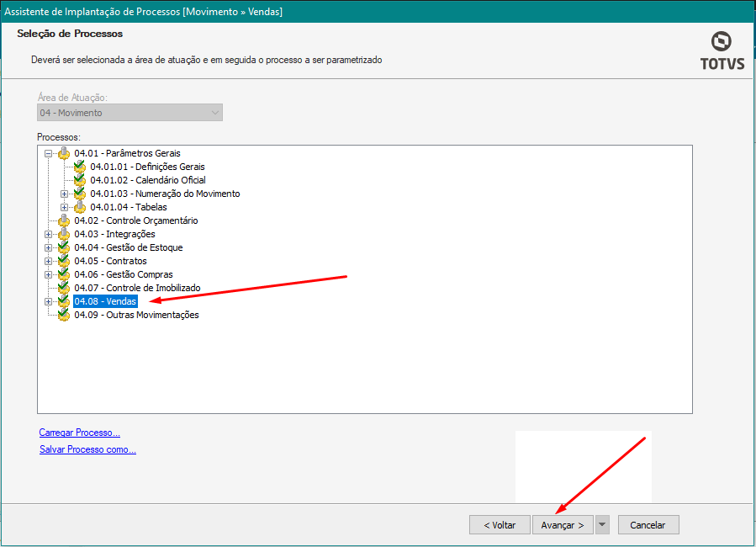Click the checked icon of 04.09 Outras Movimentações
Screen dimensions: 756x547
pos(64,315)
